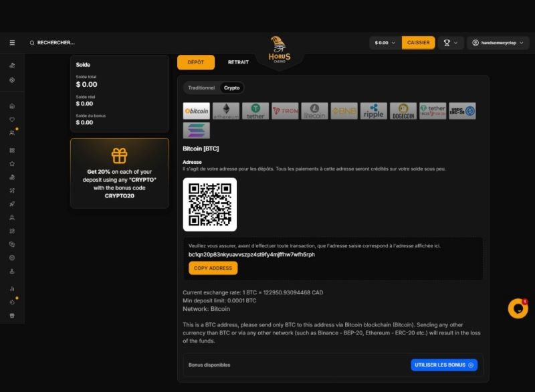This screenshot has width=535, height=392.
Task: Switch to Crypto payment mode
Action: click(x=231, y=88)
